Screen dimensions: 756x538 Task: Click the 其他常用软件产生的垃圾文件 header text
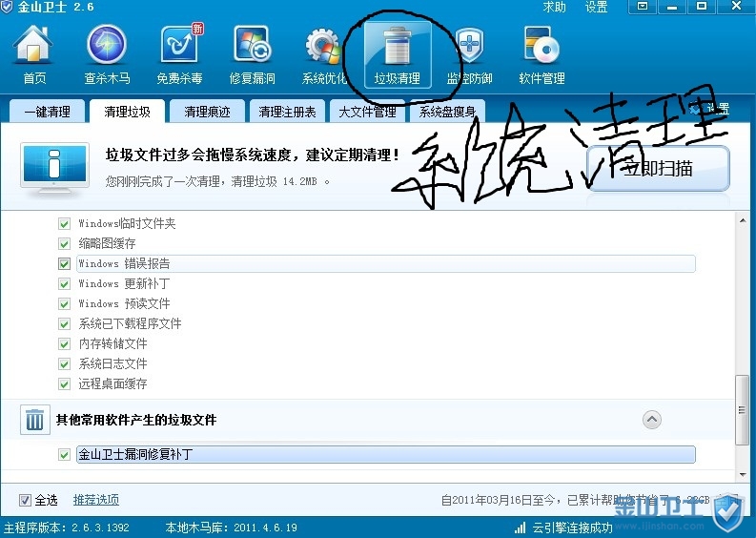click(x=136, y=420)
